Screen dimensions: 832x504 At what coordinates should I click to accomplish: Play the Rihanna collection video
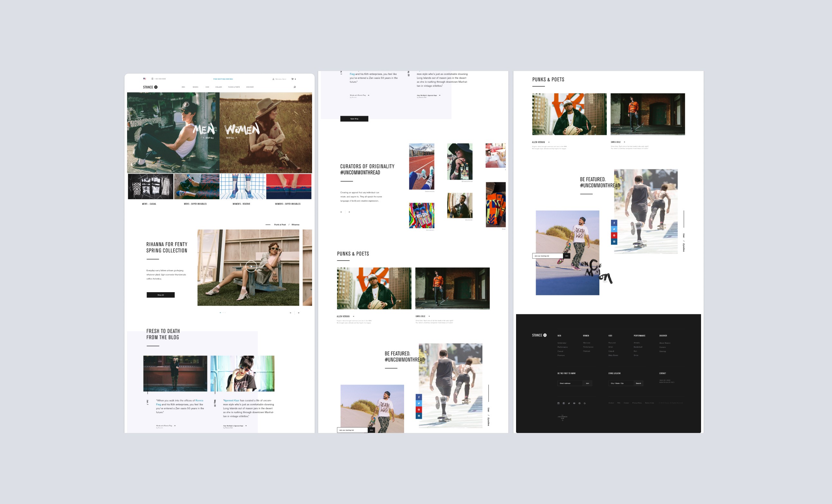point(251,266)
